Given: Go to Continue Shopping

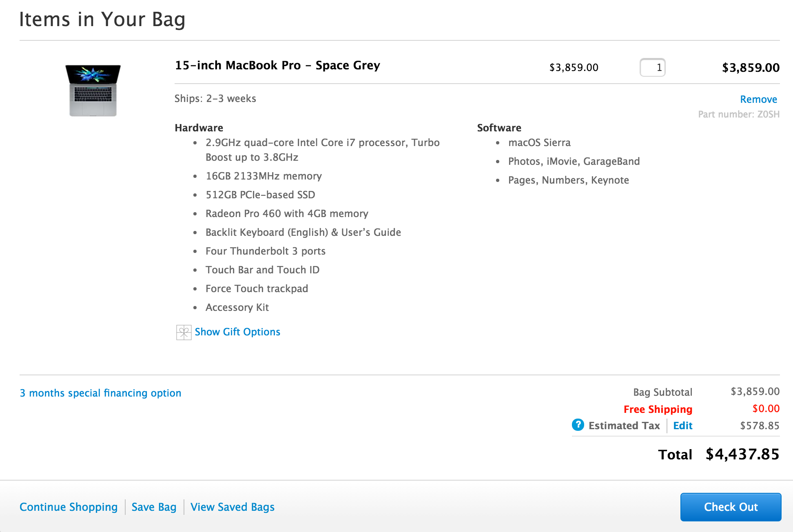Looking at the screenshot, I should 69,507.
